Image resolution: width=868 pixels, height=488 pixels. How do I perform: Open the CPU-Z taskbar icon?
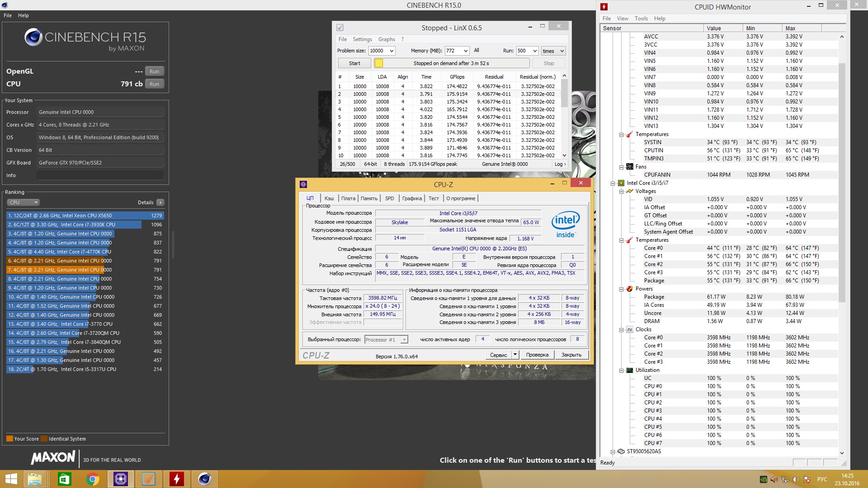[121, 479]
